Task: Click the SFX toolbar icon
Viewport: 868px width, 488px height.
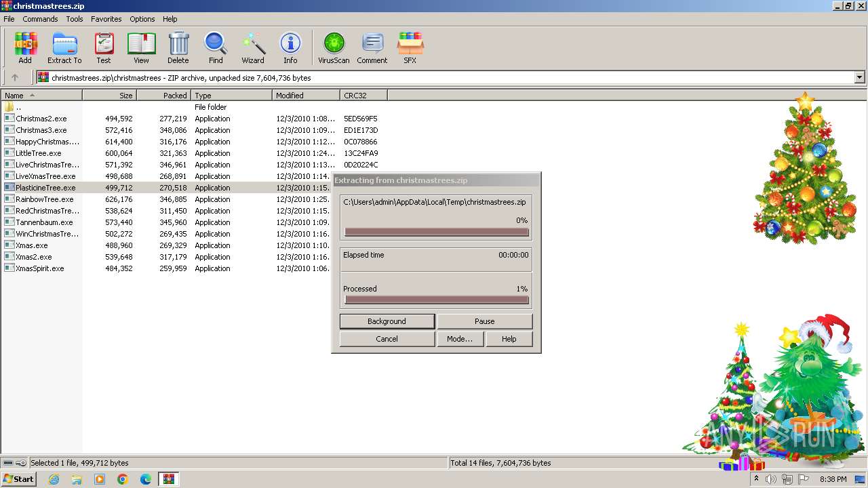Action: (x=410, y=48)
